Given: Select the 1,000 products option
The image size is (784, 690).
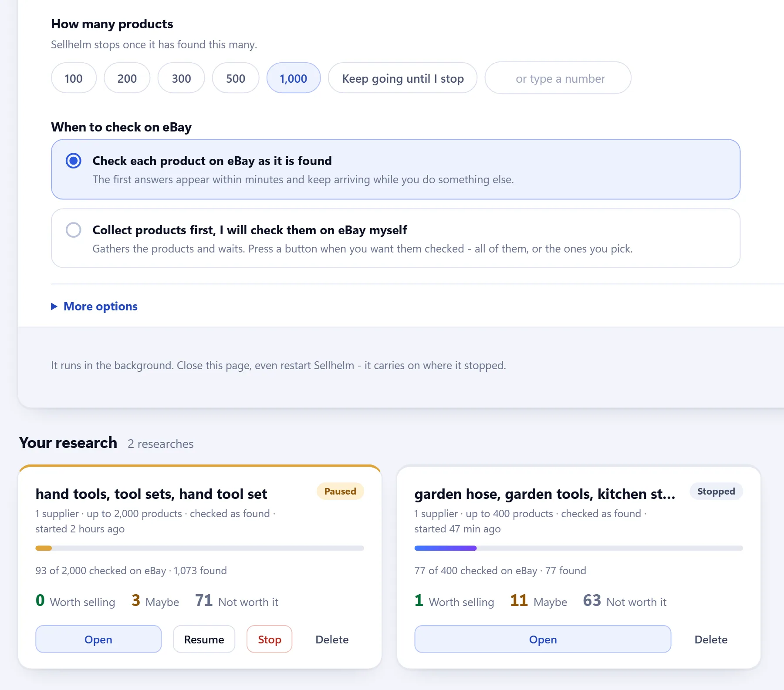Looking at the screenshot, I should [294, 78].
